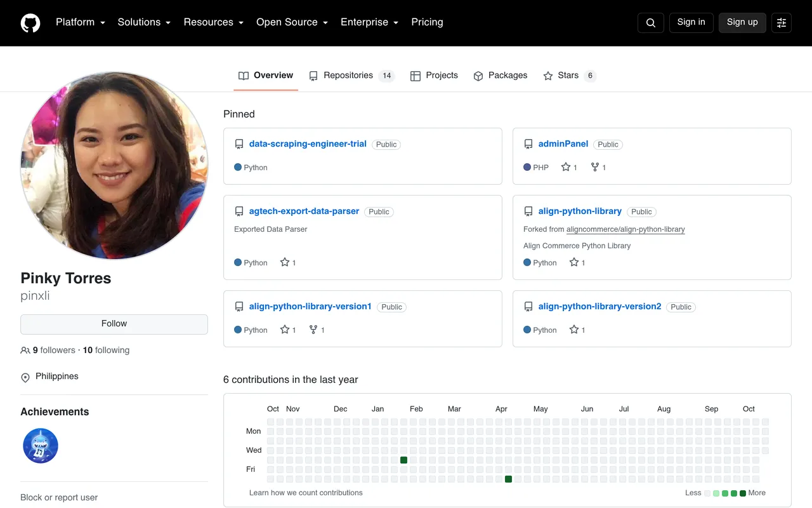Click the Achievements heading
Screen dimensions: 812x508
point(55,412)
